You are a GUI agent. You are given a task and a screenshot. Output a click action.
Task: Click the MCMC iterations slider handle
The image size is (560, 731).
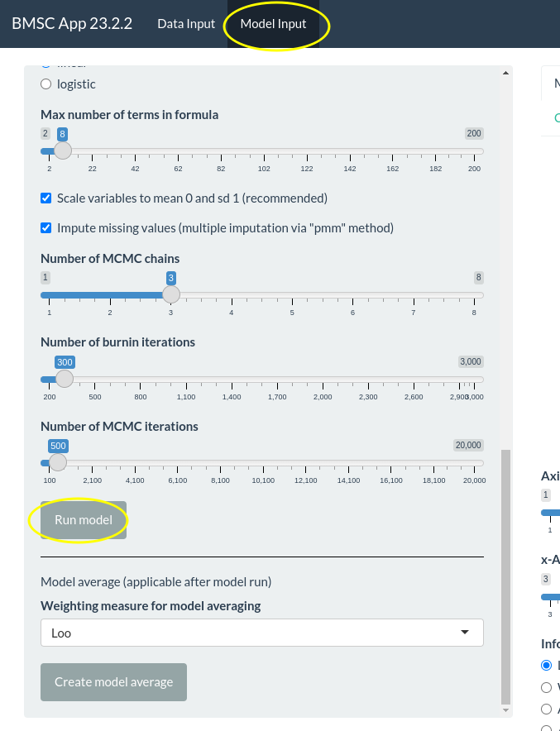coord(57,461)
